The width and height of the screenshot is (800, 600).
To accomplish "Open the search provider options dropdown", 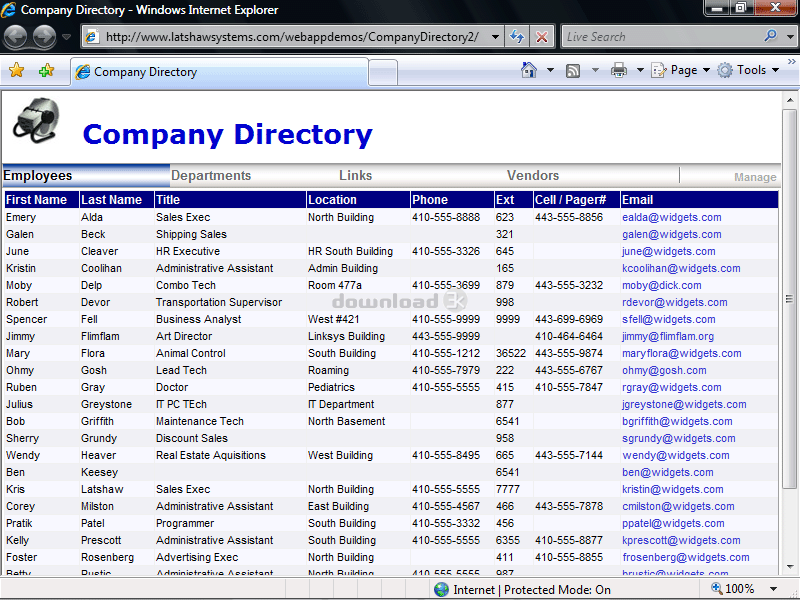I will [x=790, y=37].
